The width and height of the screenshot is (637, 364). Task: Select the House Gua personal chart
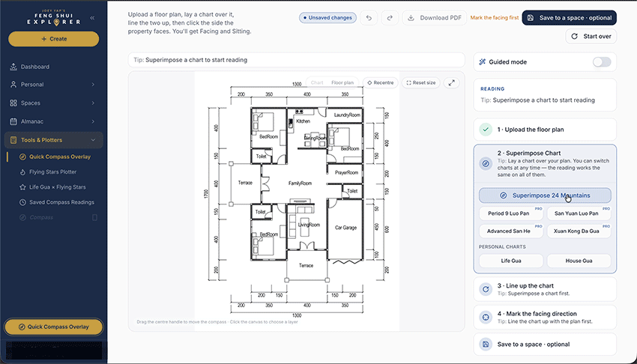pos(579,261)
